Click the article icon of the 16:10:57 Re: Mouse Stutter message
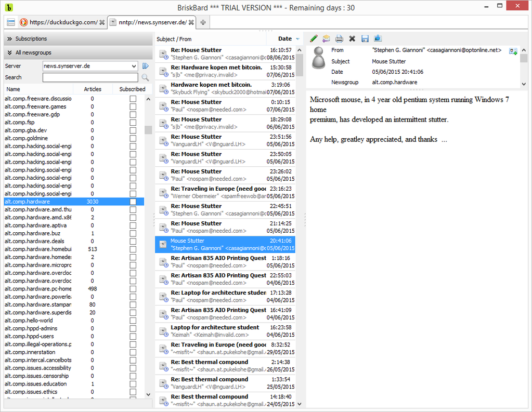Screen dimensions: 532x412 163,55
